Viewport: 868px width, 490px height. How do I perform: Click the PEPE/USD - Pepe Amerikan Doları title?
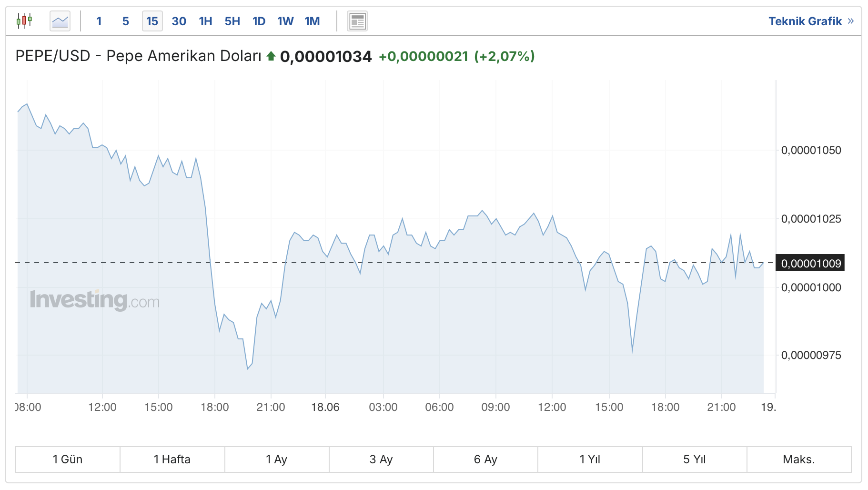pos(139,56)
